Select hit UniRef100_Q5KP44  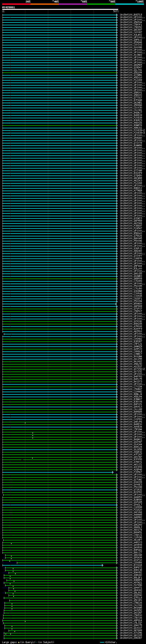pos(131,22)
